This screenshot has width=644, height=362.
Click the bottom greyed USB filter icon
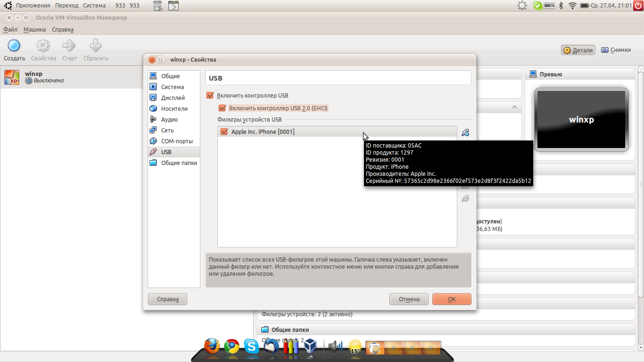pos(465,198)
